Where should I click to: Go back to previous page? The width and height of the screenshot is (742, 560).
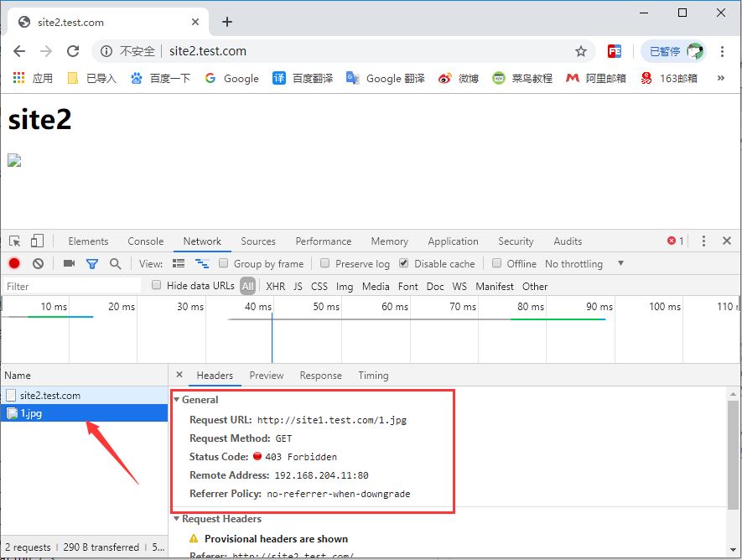point(19,51)
